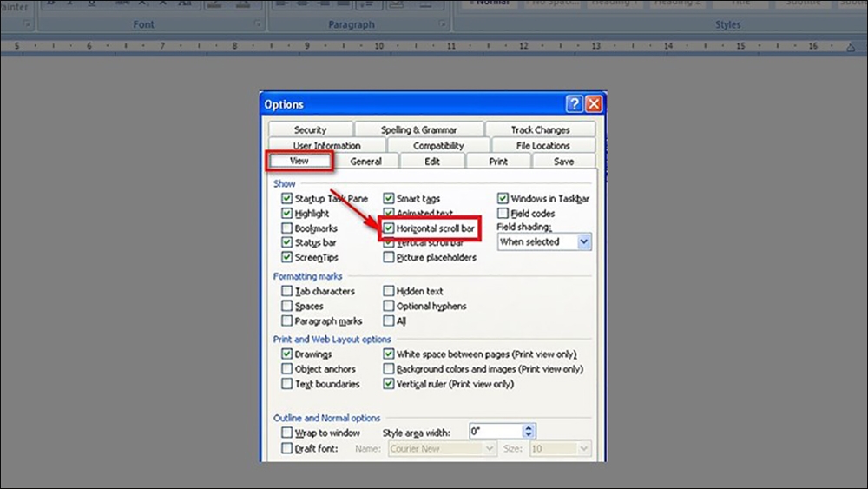Screen dimensions: 868x489
Task: Open the Font group dialog launcher
Action: [258, 23]
